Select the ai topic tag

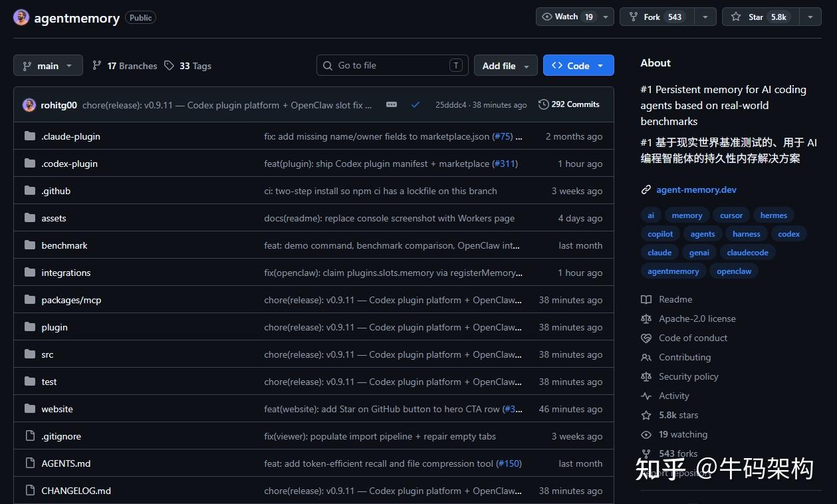(x=651, y=215)
